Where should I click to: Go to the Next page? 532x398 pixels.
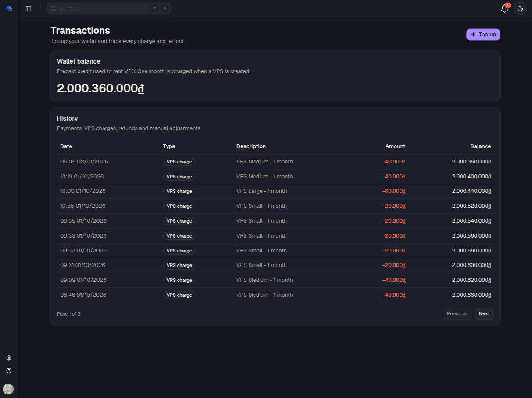484,314
